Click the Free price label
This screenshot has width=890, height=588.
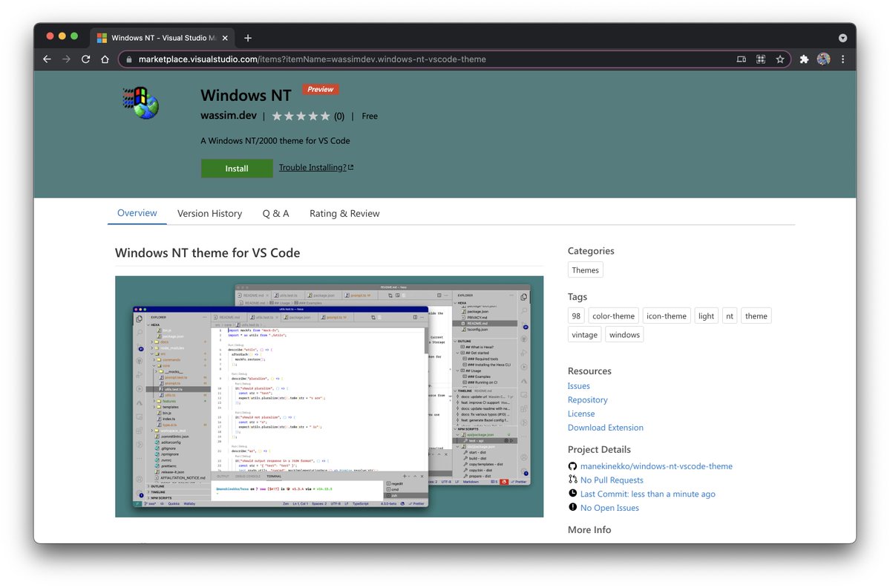pyautogui.click(x=370, y=116)
